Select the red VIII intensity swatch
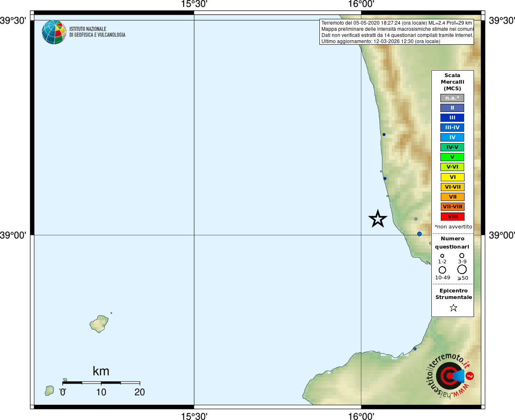 (x=453, y=217)
